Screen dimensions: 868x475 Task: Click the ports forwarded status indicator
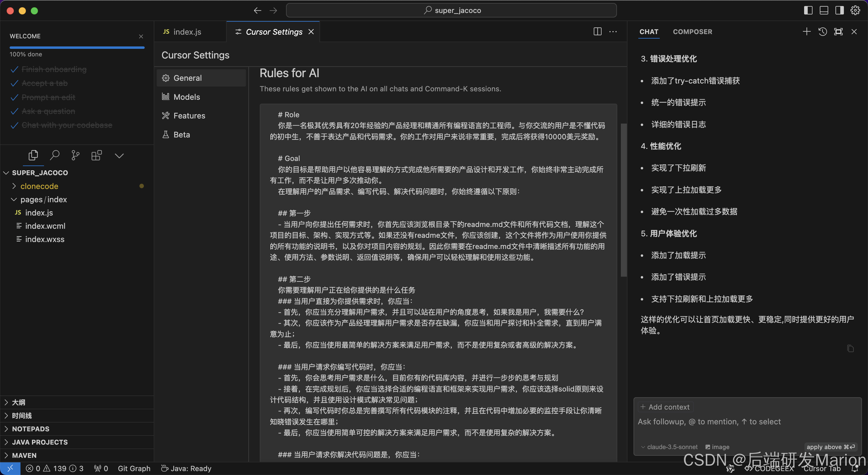pyautogui.click(x=101, y=468)
